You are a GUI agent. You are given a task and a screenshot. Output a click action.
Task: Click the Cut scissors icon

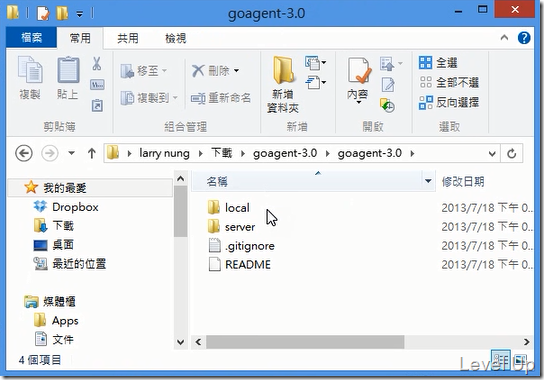click(97, 64)
